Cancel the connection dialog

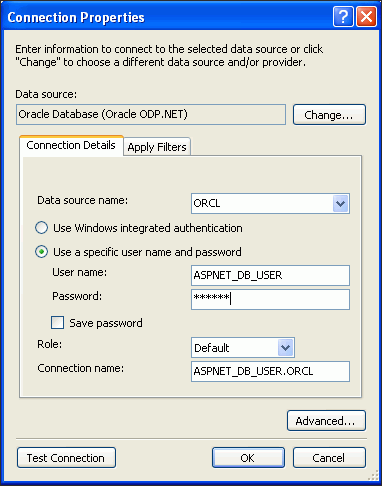(329, 458)
